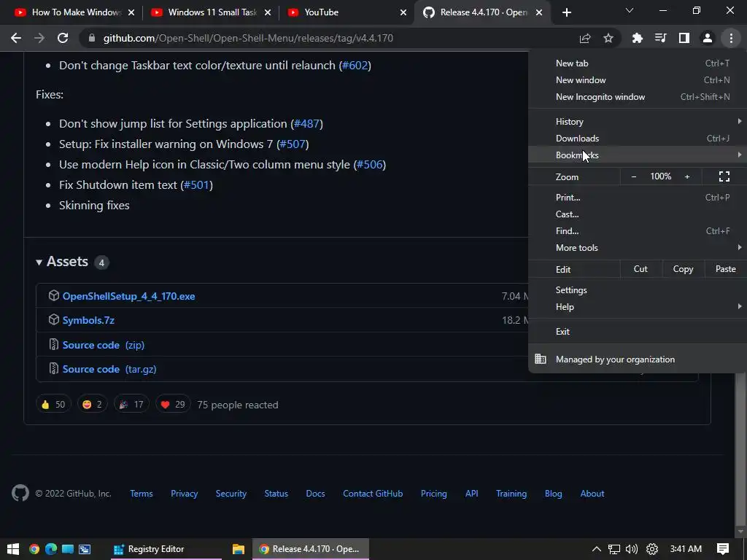This screenshot has width=747, height=560.
Task: Expand the History submenu
Action: tap(638, 122)
